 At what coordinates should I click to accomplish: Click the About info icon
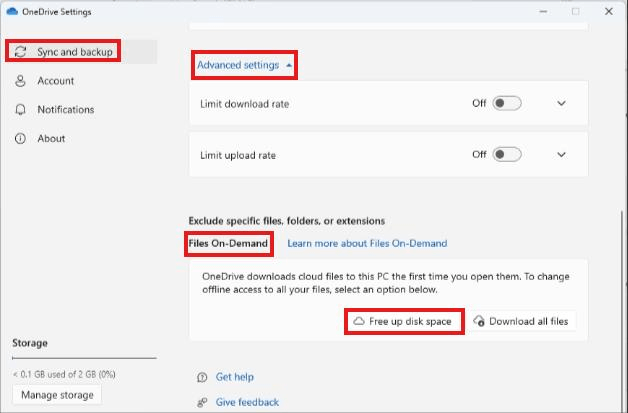pos(20,139)
